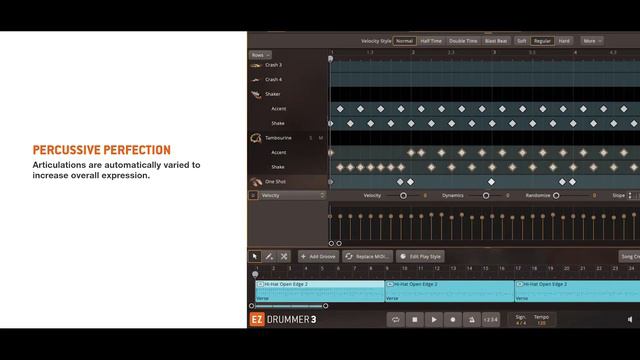Select the pencil draw tool
Viewport: 640px width, 360px height.
(x=269, y=256)
